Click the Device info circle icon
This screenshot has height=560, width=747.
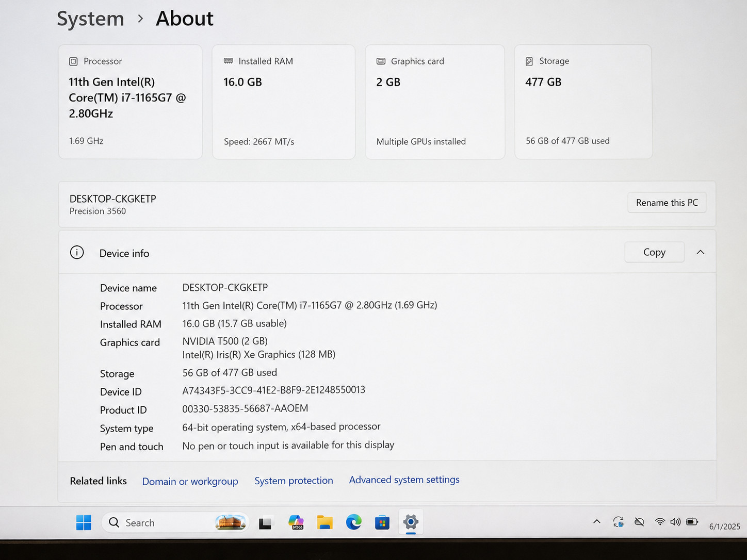77,253
